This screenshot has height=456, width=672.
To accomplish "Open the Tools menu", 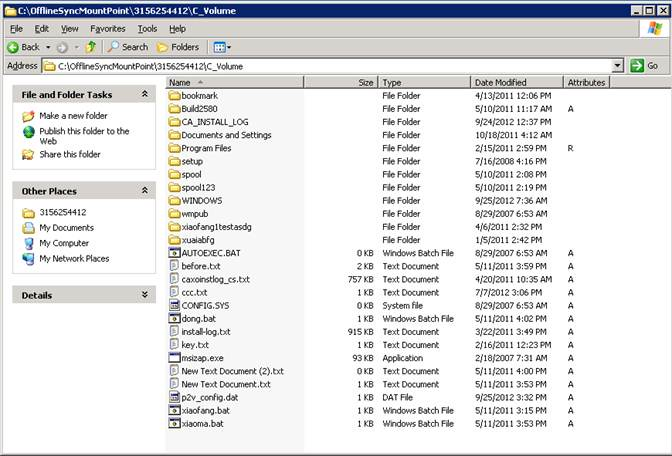I will [147, 29].
